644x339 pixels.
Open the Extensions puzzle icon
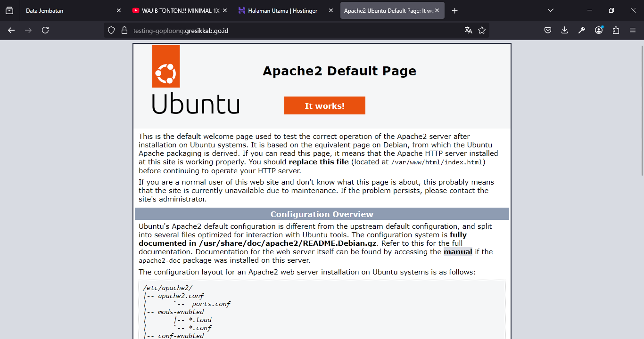pos(616,30)
